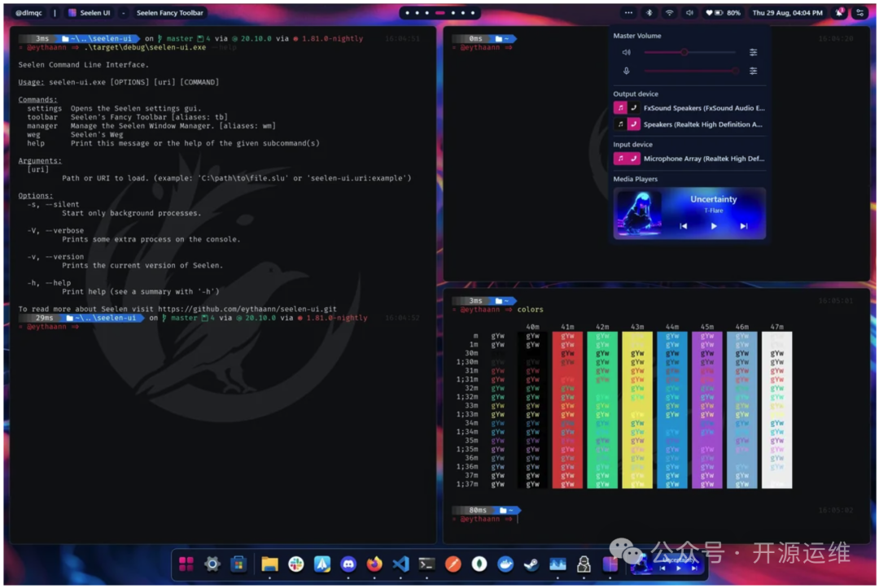This screenshot has height=588, width=879.
Task: Click the 'Arguments:' heading in the left terminal
Action: [x=40, y=160]
